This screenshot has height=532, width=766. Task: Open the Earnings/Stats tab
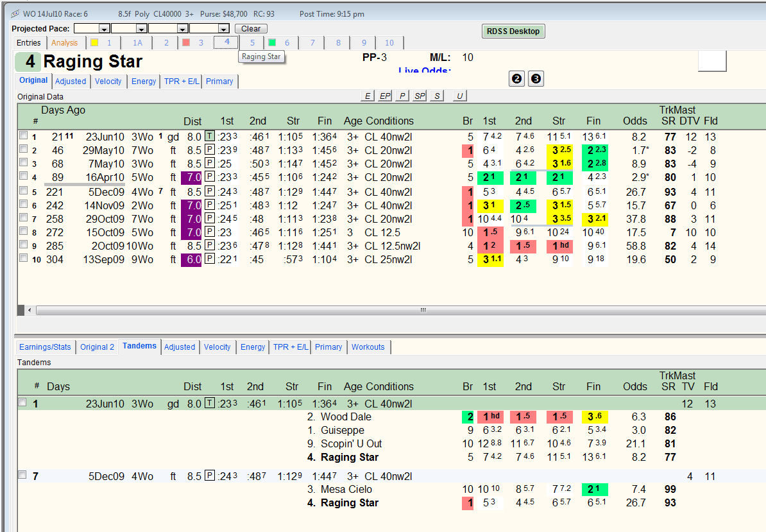[45, 347]
